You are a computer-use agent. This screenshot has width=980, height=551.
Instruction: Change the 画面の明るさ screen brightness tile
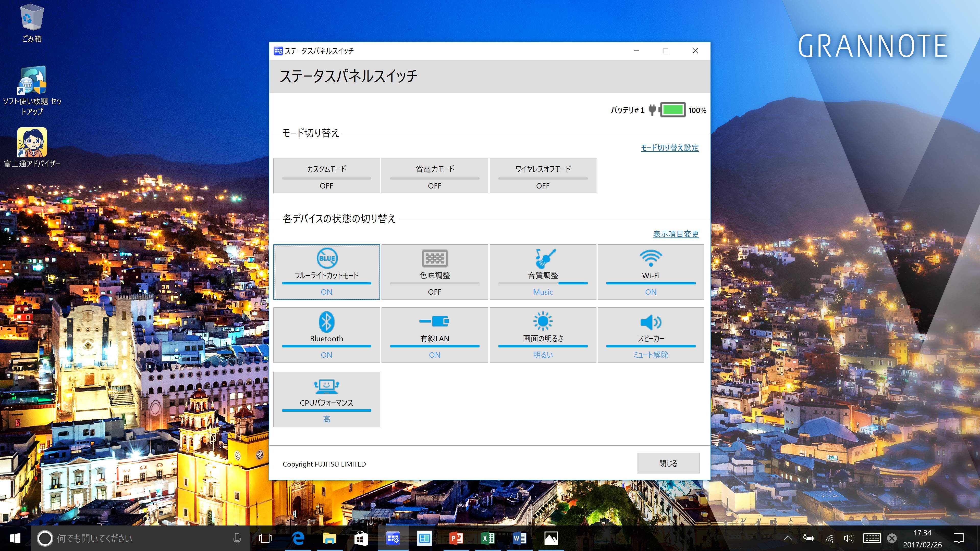pyautogui.click(x=543, y=335)
